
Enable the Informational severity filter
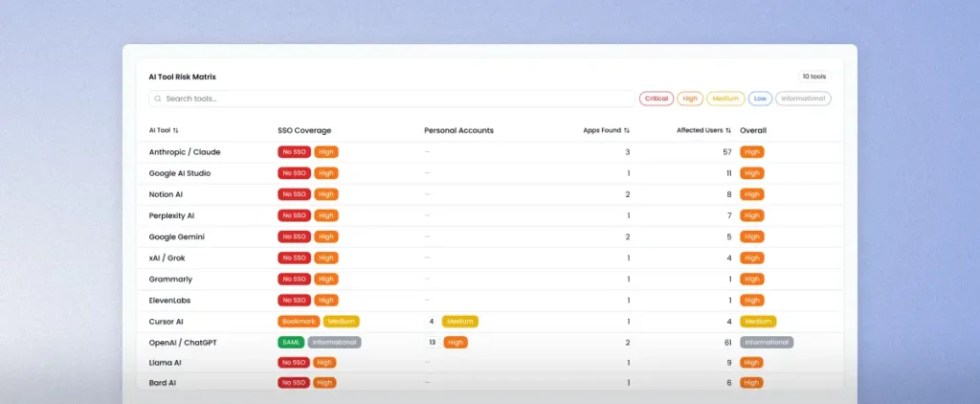click(803, 99)
